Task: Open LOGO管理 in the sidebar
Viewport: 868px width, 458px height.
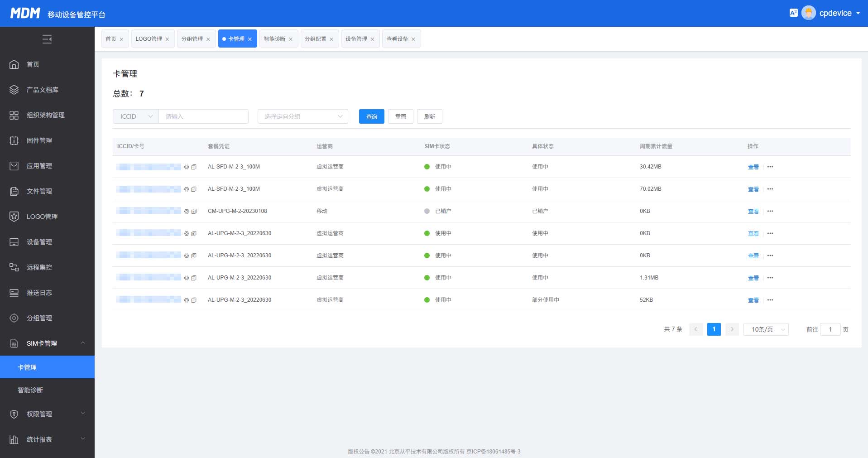Action: (47, 217)
